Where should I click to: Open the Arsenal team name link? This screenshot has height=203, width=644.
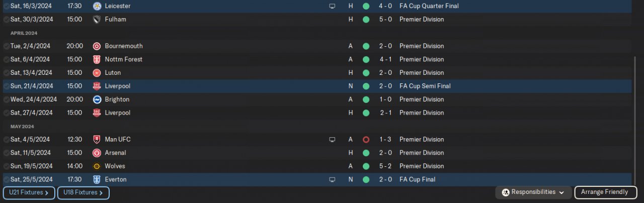pyautogui.click(x=115, y=153)
